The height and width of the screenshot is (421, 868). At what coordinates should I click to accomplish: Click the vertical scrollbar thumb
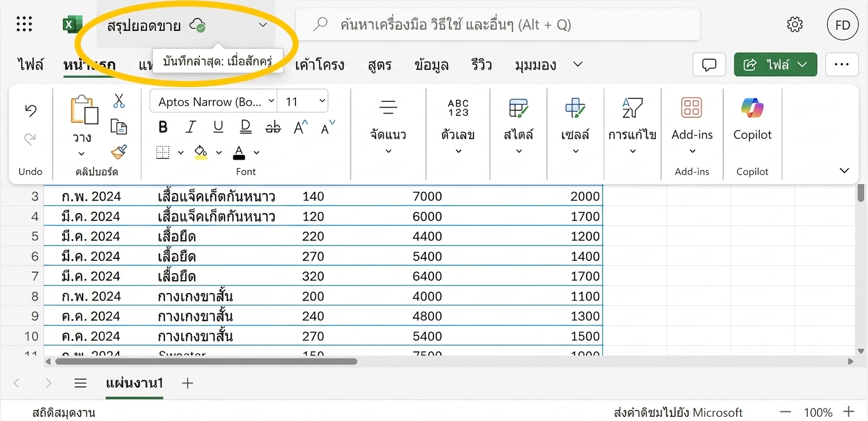tap(861, 194)
